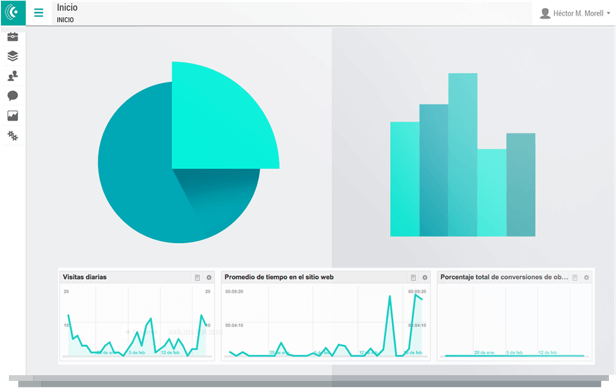Open the chat bubble icon in sidebar

point(13,95)
